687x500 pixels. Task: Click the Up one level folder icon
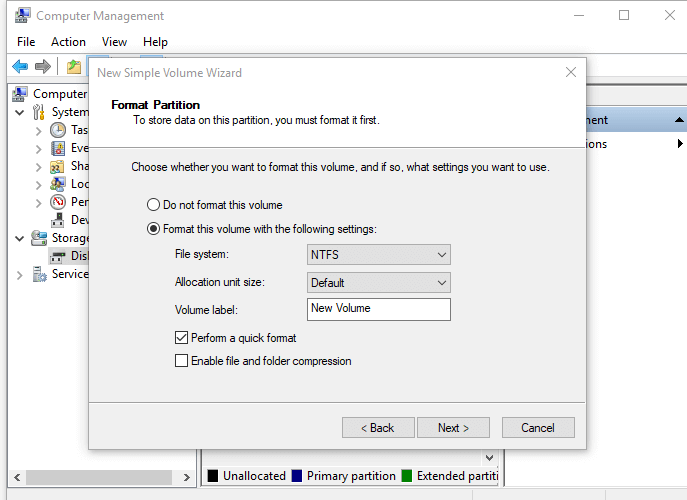click(x=73, y=66)
